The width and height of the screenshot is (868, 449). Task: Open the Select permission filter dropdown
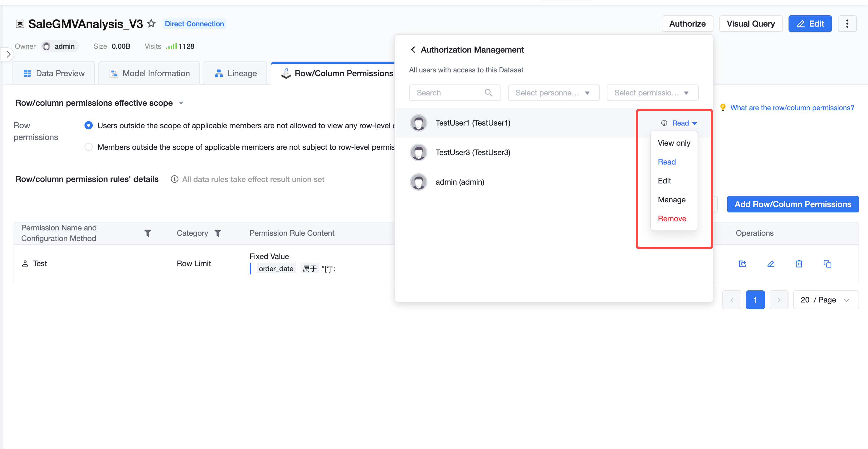tap(652, 93)
